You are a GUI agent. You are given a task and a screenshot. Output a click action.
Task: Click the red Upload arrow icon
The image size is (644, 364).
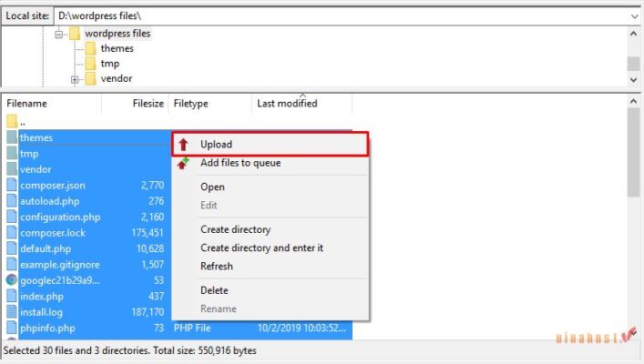click(x=183, y=145)
